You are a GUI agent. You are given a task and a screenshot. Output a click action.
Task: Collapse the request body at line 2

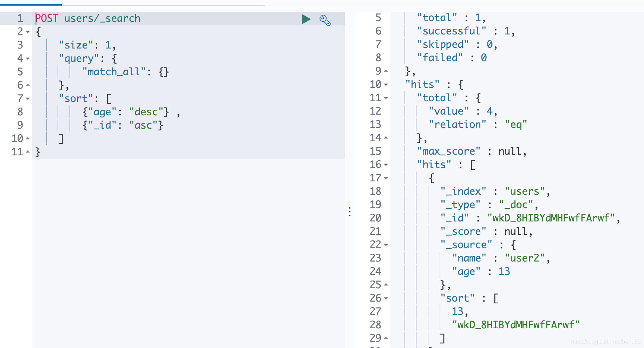(x=28, y=32)
